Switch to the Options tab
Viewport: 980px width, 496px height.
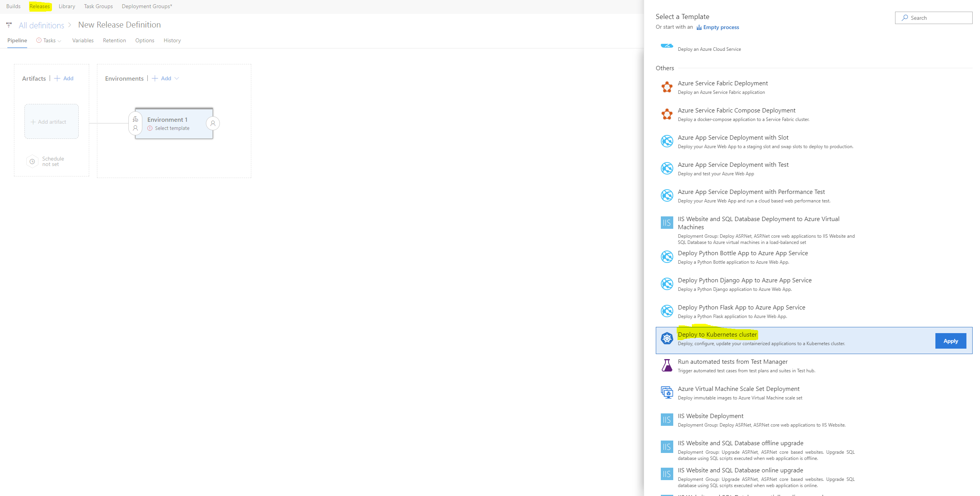pos(145,40)
